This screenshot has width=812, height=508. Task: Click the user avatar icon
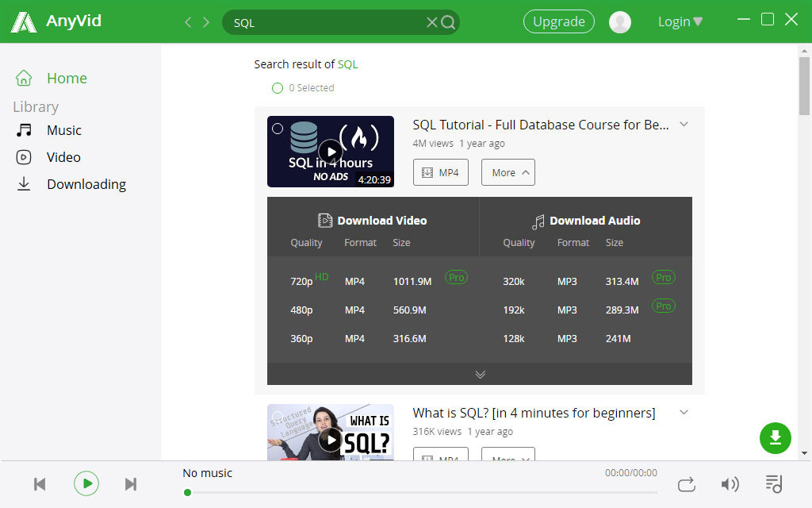pos(620,21)
